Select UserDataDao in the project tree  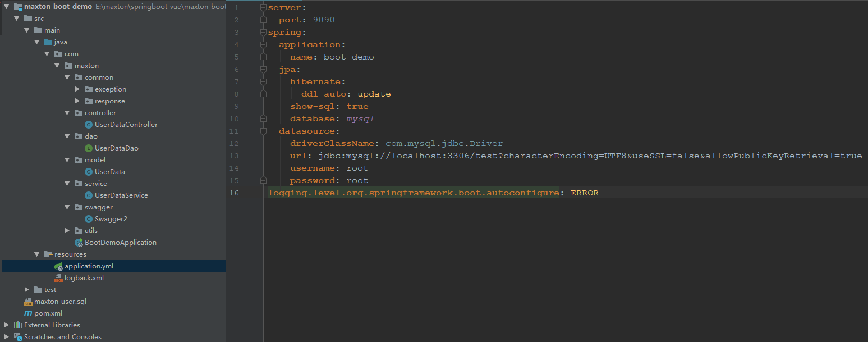pyautogui.click(x=116, y=148)
